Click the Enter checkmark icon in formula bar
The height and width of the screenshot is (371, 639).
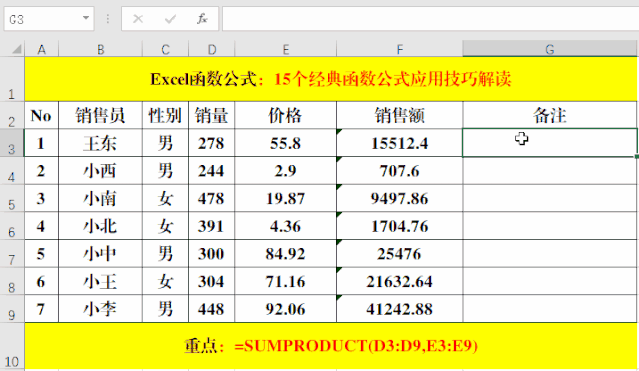click(170, 19)
